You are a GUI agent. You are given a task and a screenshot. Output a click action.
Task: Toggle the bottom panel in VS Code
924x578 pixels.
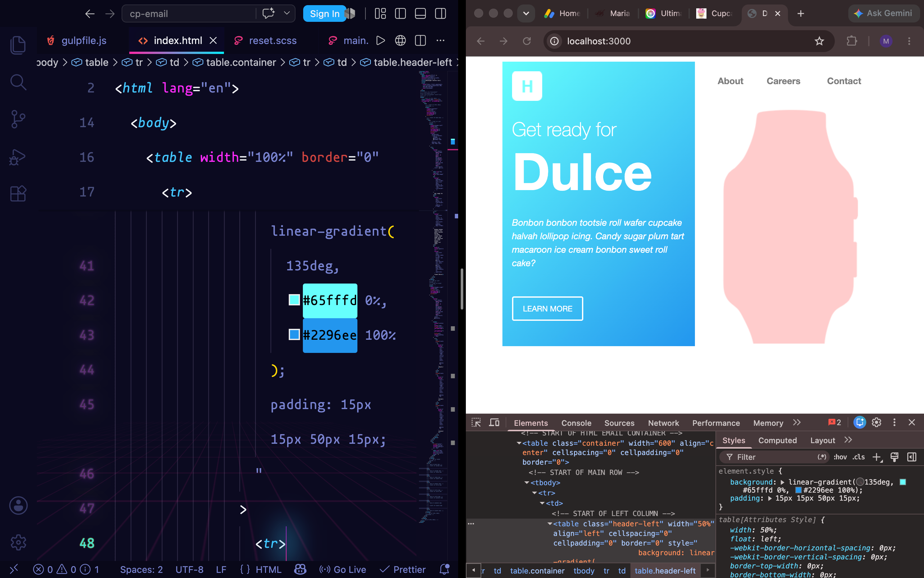(x=420, y=14)
